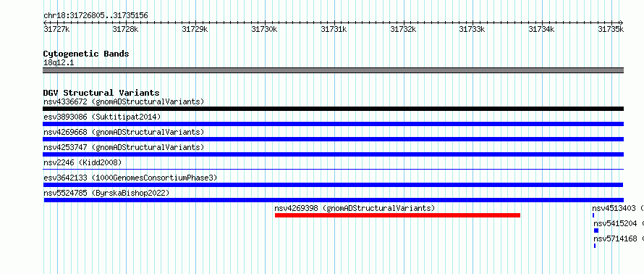Open esv3893086 (Suktitipat2014) variant label

click(102, 117)
